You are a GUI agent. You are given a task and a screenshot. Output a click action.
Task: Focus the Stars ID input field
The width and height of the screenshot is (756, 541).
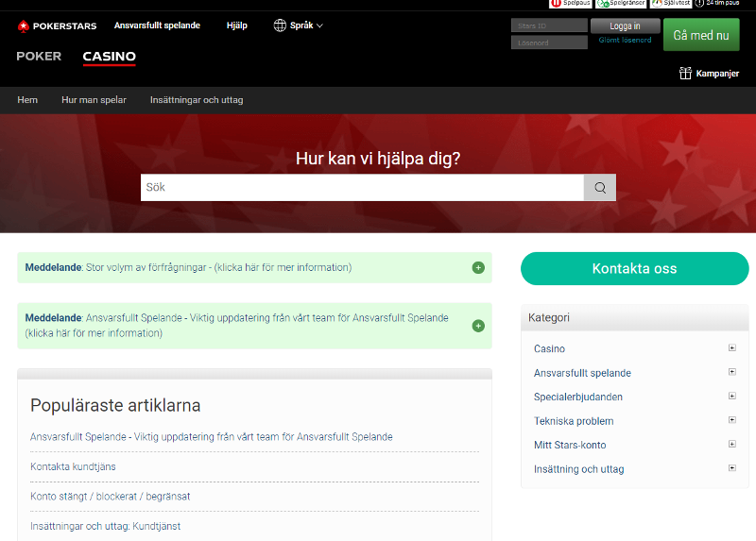click(x=549, y=25)
